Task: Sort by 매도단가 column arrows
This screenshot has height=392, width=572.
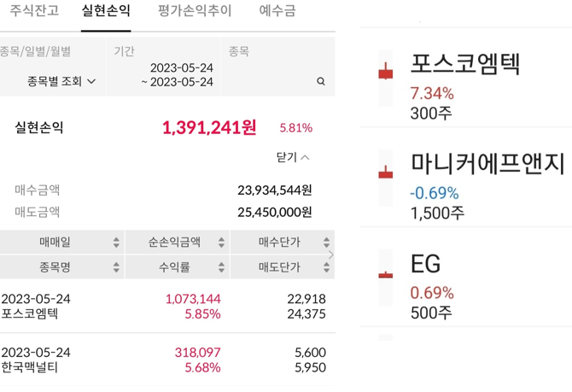Action: click(326, 266)
